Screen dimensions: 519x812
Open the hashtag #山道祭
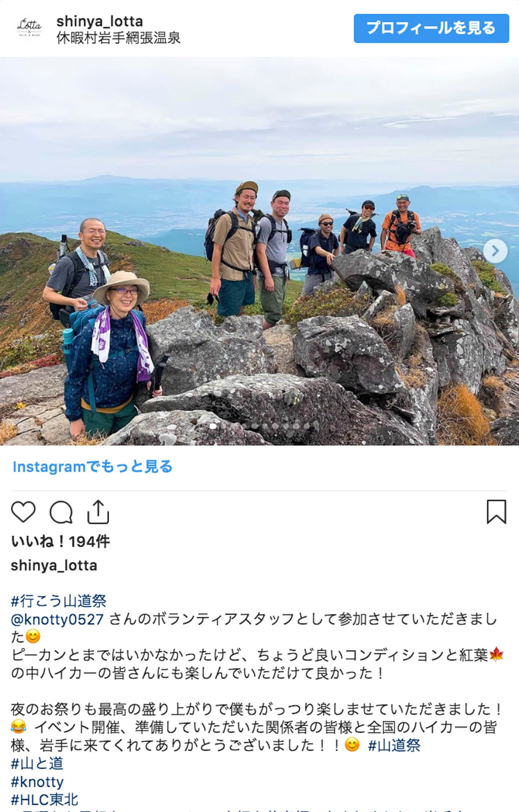(x=394, y=745)
